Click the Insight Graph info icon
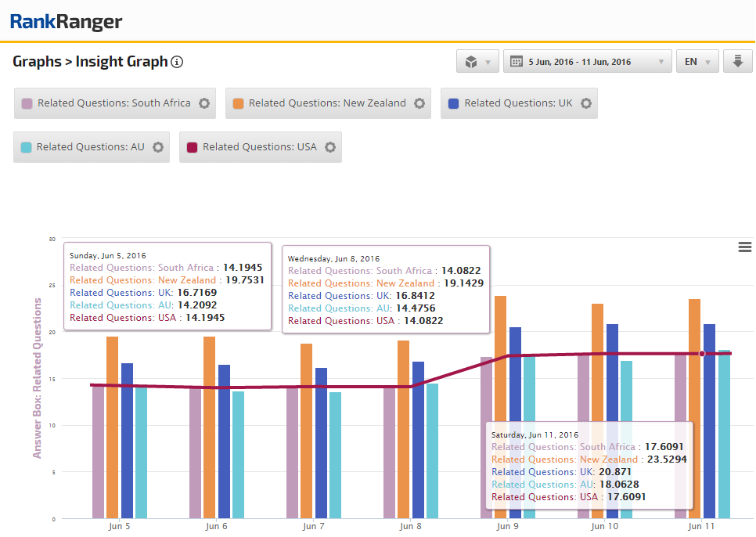This screenshot has width=756, height=537. click(177, 62)
